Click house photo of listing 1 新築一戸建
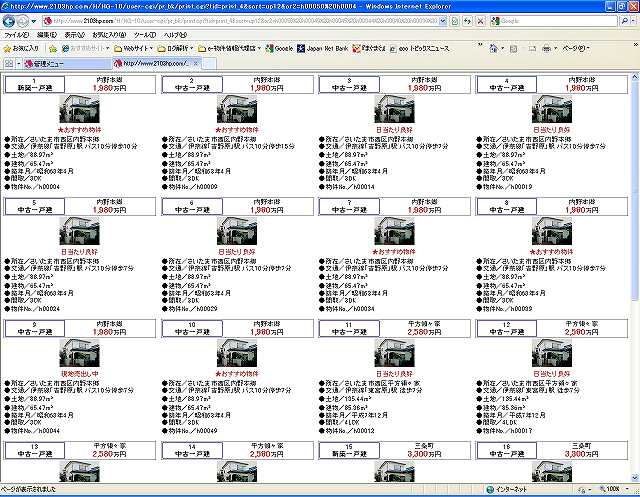Viewport: 640px width, 497px height. point(80,109)
